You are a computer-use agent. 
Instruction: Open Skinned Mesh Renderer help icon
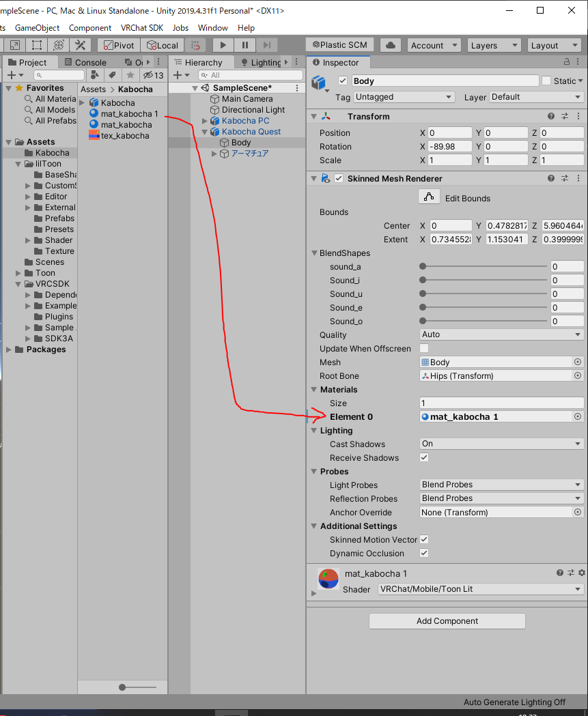tap(551, 179)
